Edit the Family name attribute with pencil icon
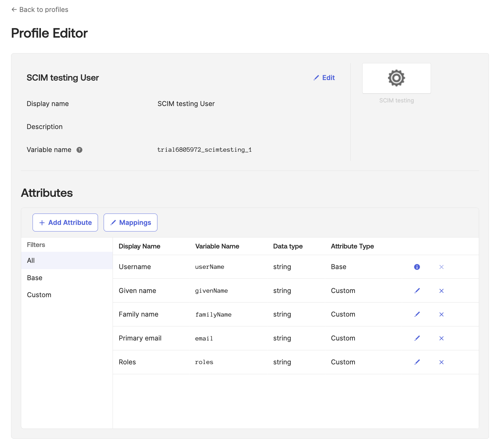Image resolution: width=497 pixels, height=448 pixels. pos(417,314)
